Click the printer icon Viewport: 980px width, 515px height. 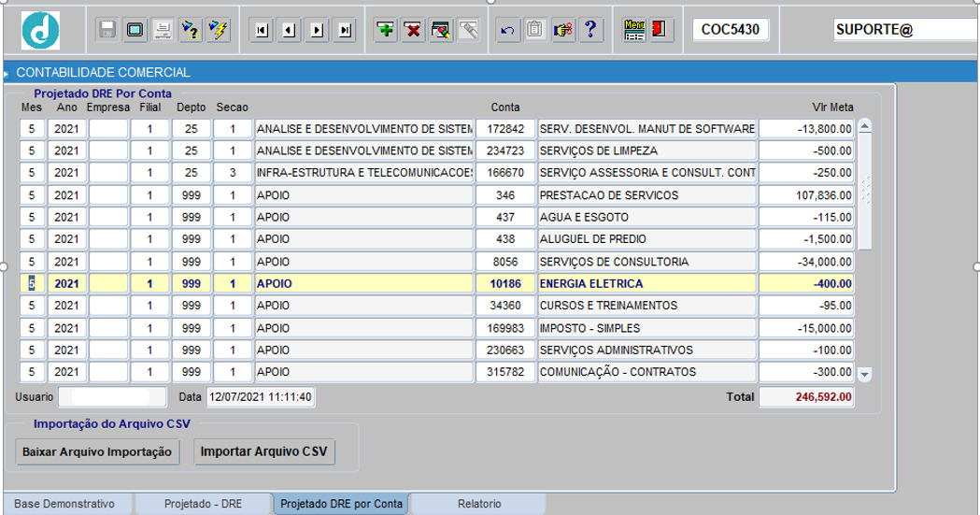coord(163,29)
